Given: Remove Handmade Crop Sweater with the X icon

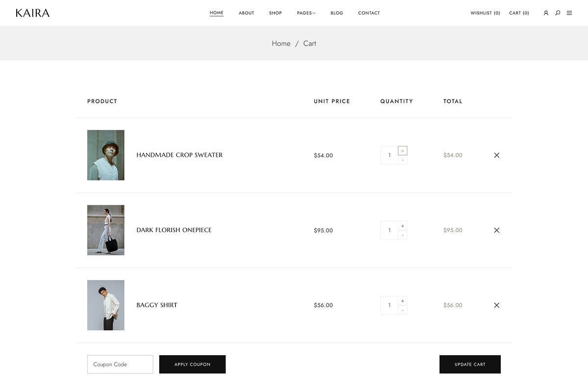Looking at the screenshot, I should pos(496,155).
